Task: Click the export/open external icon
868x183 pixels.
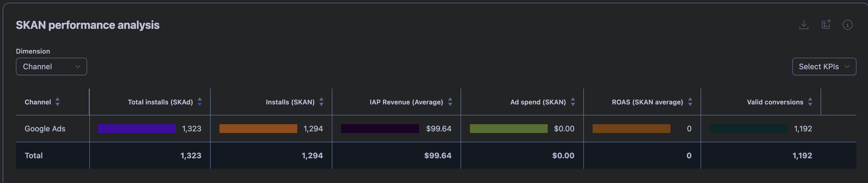Action: [x=826, y=25]
